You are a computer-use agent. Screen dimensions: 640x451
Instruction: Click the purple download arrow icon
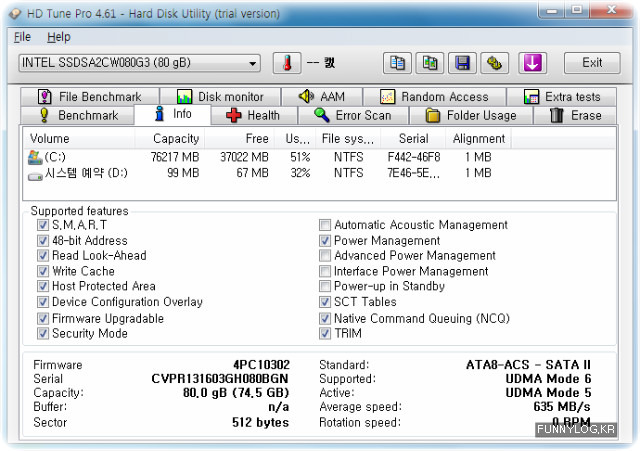[532, 63]
